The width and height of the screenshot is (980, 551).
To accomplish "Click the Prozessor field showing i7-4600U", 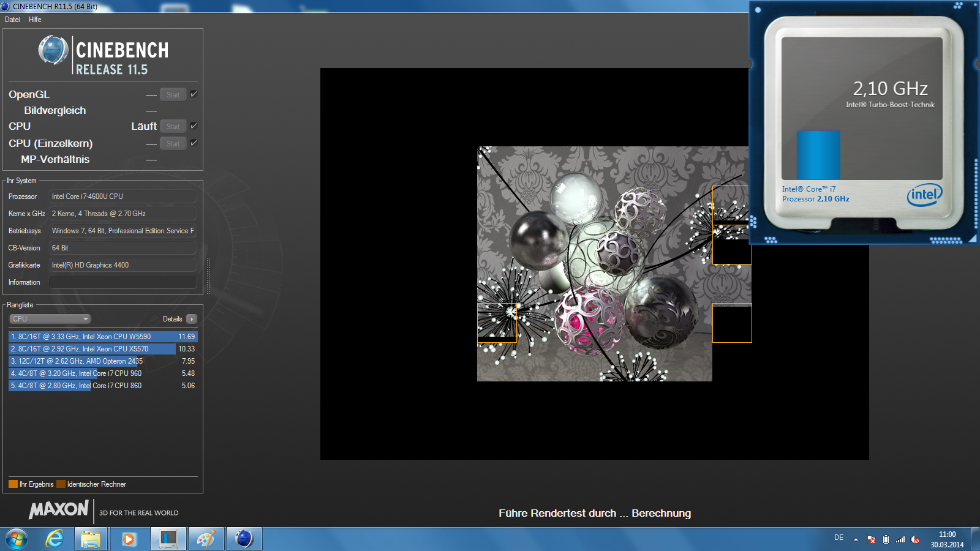I will click(123, 197).
